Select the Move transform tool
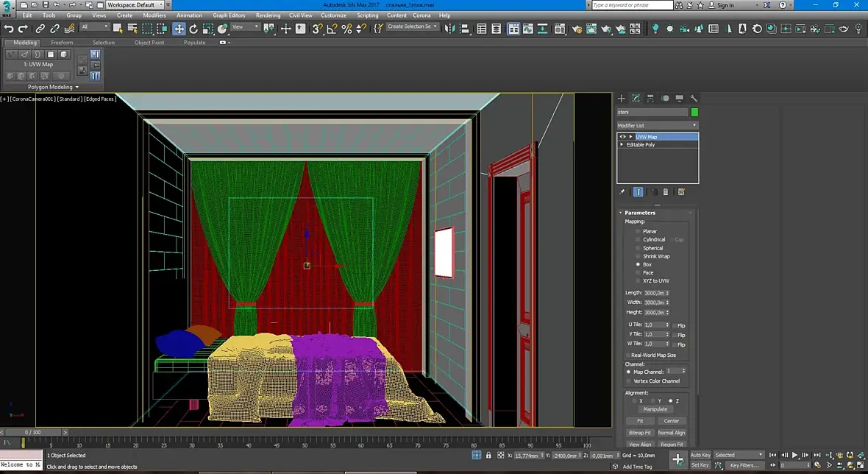This screenshot has height=474, width=868. click(x=179, y=29)
